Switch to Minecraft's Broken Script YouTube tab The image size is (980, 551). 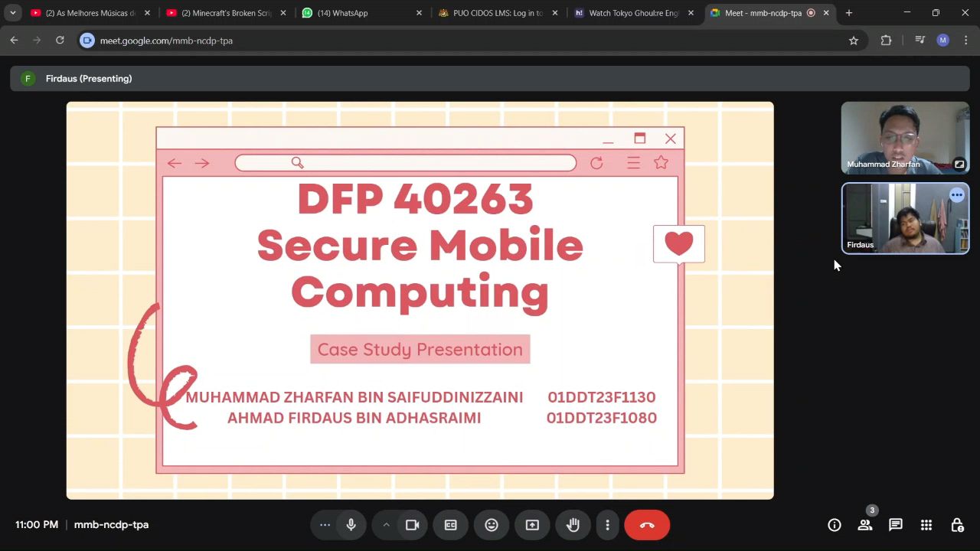tap(227, 13)
